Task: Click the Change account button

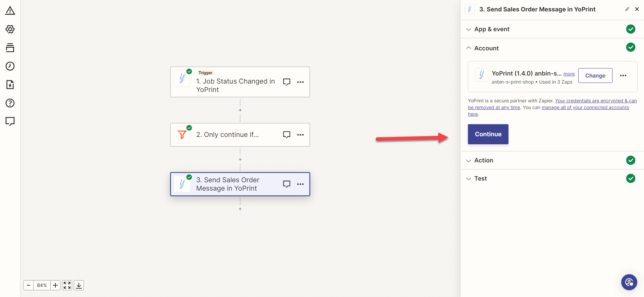Action: point(595,76)
